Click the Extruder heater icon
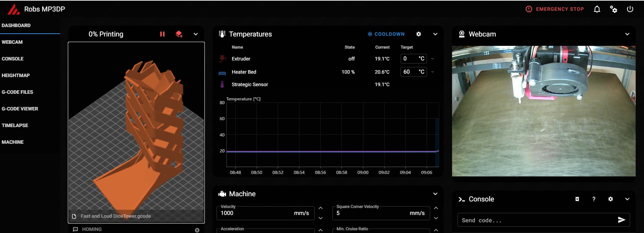The height and width of the screenshot is (233, 644). (x=222, y=59)
